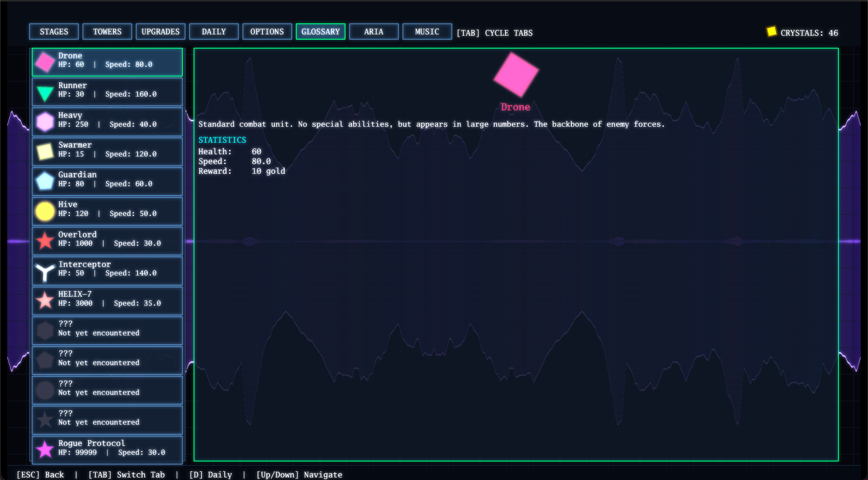Click the ESC Back hint
This screenshot has width=868, height=480.
pos(41,474)
